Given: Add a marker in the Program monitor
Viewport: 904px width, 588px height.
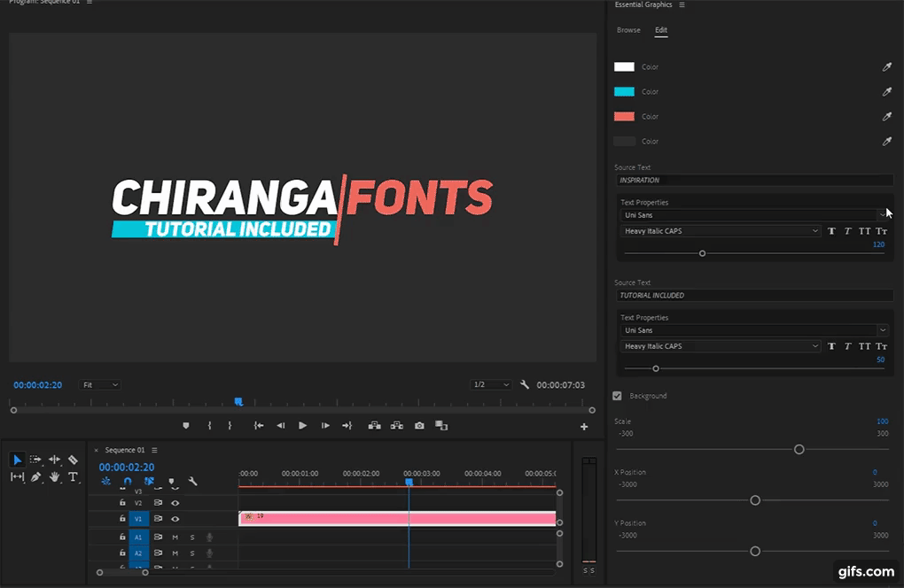Looking at the screenshot, I should 185,426.
